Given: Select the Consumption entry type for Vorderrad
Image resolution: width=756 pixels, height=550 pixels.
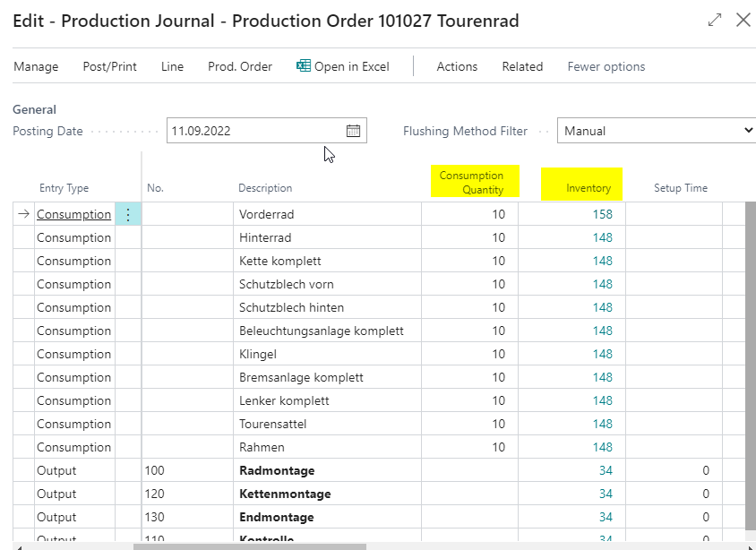Looking at the screenshot, I should pyautogui.click(x=73, y=214).
